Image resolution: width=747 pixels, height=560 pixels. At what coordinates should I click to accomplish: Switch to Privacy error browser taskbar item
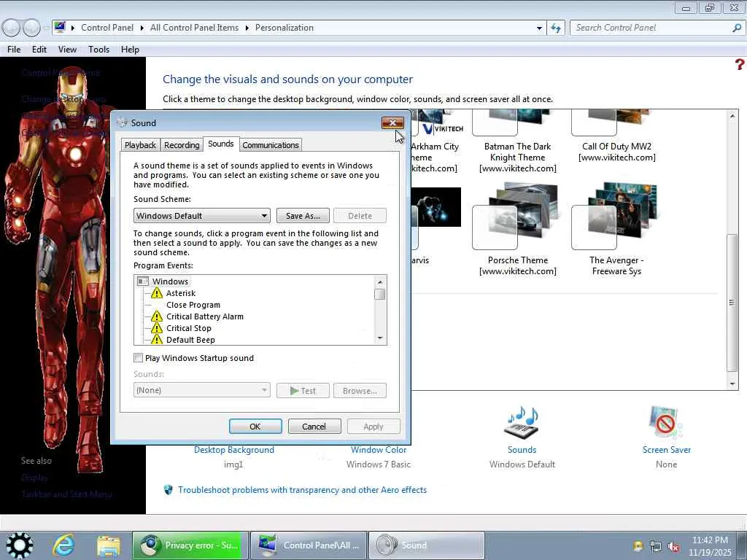[x=190, y=545]
